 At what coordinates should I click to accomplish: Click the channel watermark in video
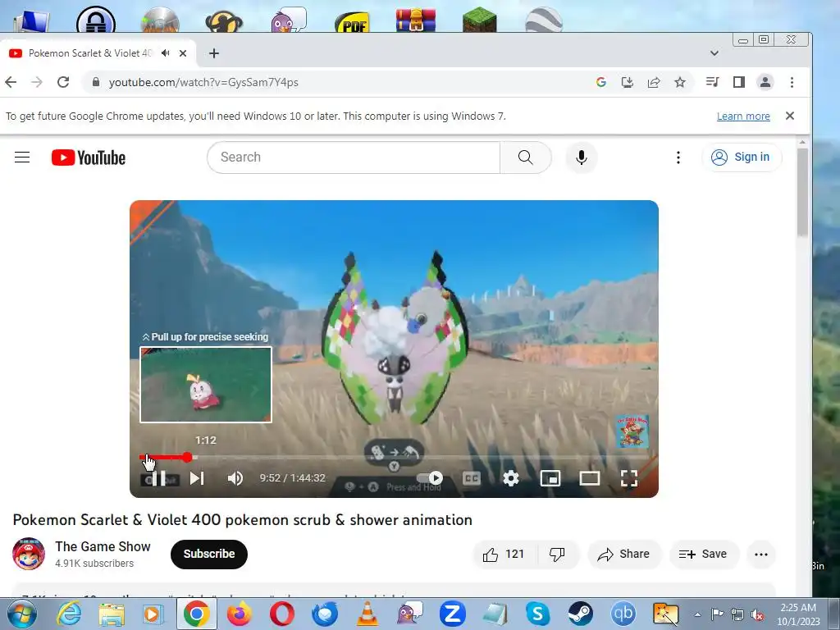tap(632, 431)
